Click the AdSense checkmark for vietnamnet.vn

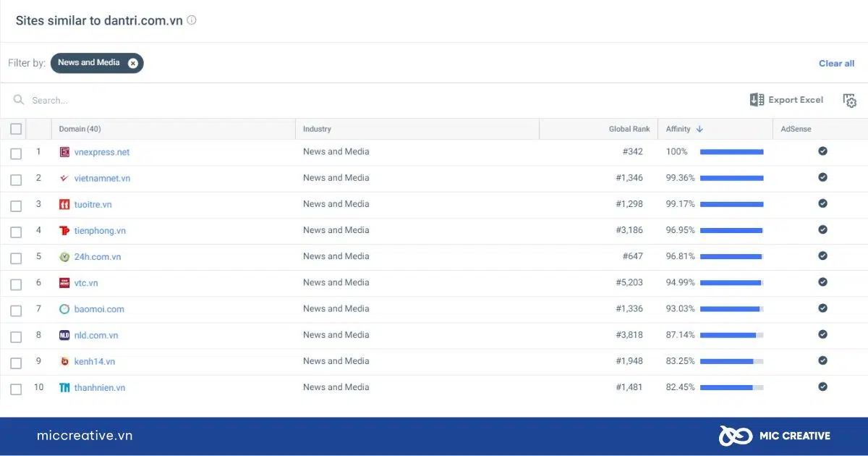(822, 177)
